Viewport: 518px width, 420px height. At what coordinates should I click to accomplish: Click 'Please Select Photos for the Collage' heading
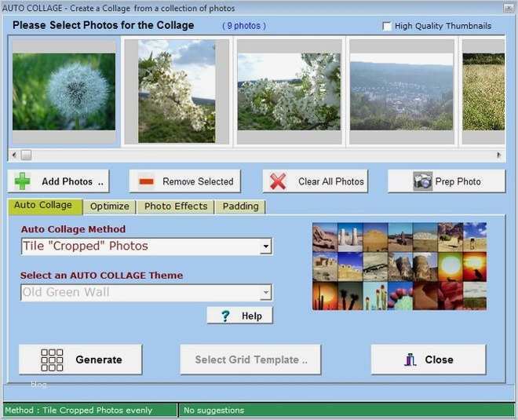pyautogui.click(x=104, y=25)
